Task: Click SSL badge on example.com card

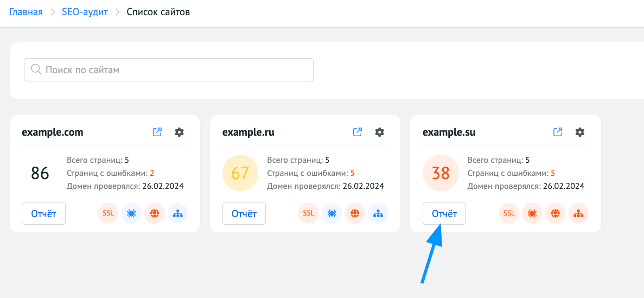Action: pos(109,213)
